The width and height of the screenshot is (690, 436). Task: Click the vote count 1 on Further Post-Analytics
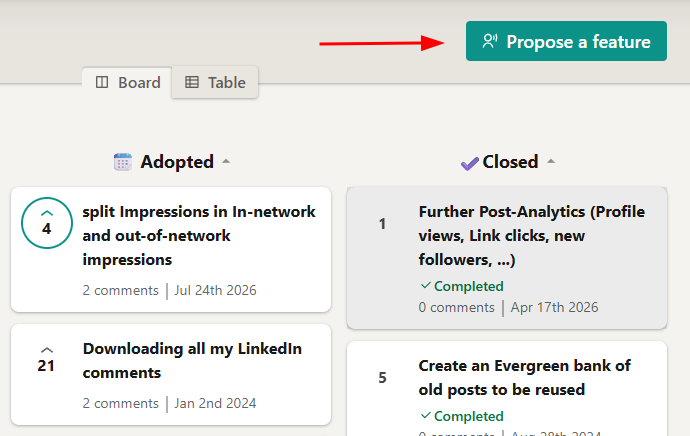tap(382, 223)
